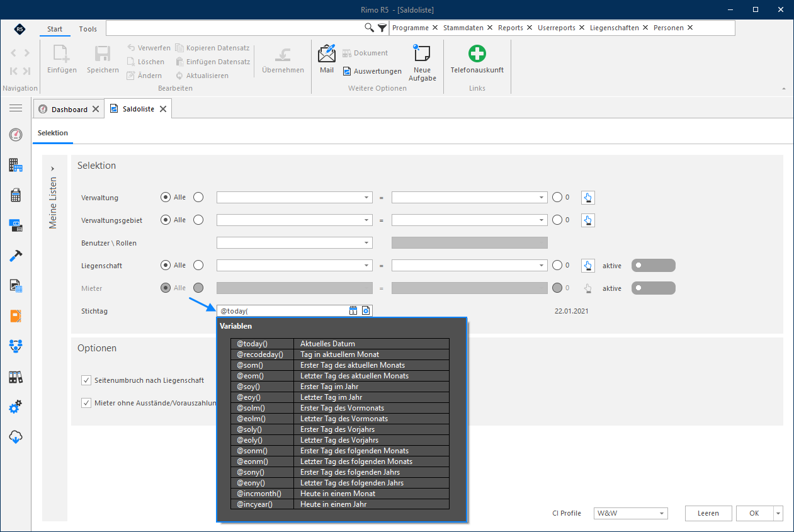The width and height of the screenshot is (794, 532).
Task: Click the Einfügen toolbar icon
Action: coord(62,54)
